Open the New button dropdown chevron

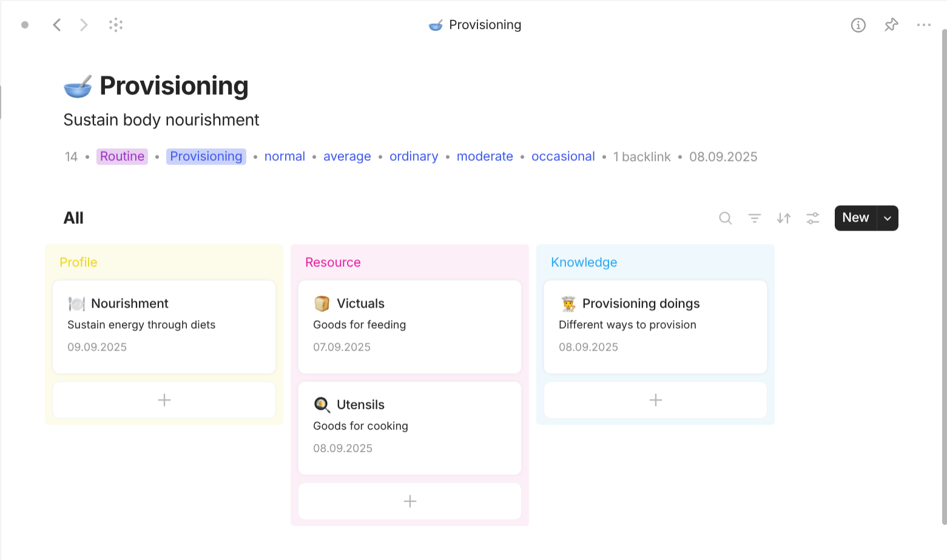pyautogui.click(x=887, y=218)
